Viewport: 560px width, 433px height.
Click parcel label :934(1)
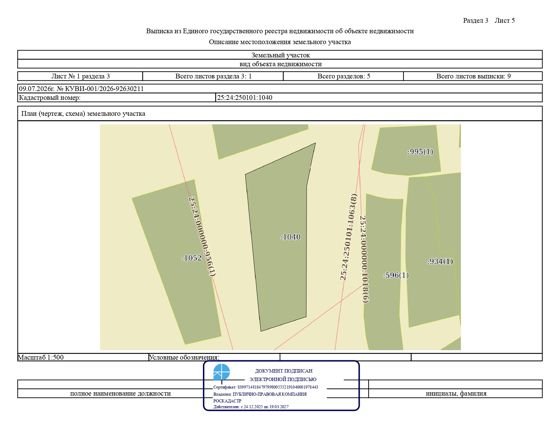[440, 262]
